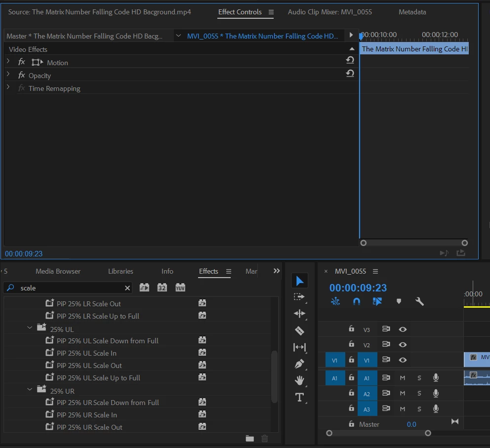Expand the Opacity effect properties

point(8,74)
